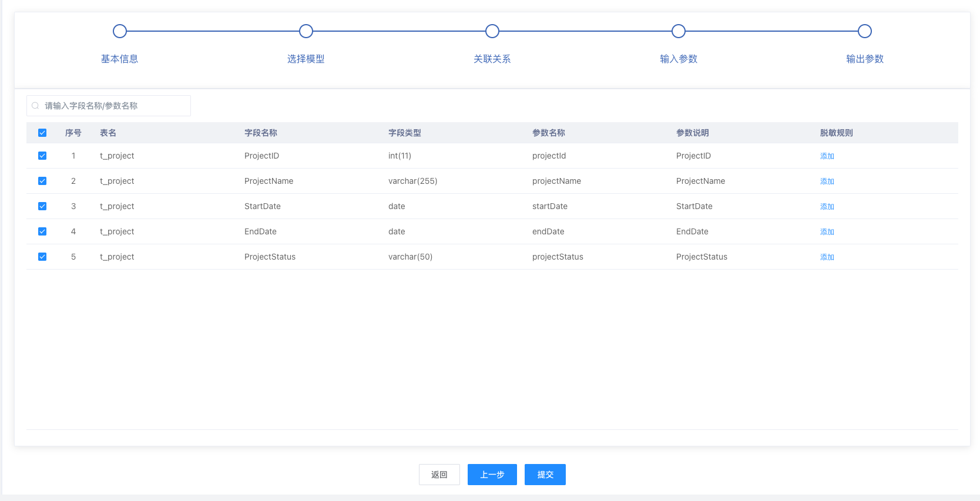This screenshot has height=501, width=980.
Task: Add masking rule for ProjectID
Action: 827,156
